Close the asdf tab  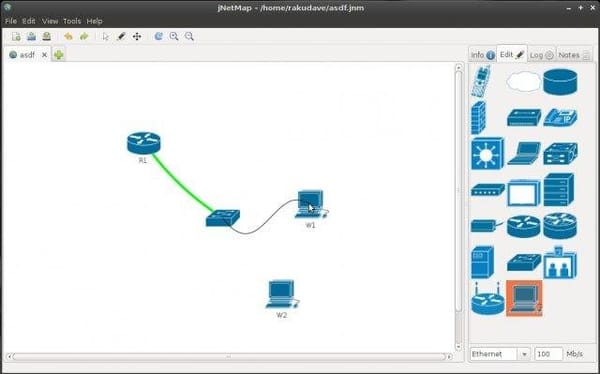click(44, 55)
